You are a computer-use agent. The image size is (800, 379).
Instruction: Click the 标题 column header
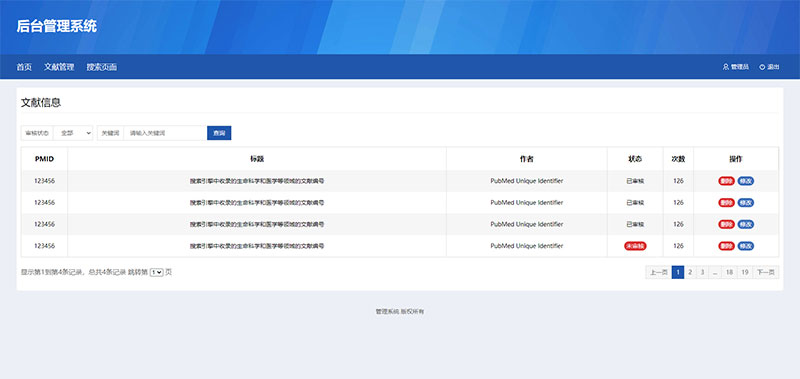pyautogui.click(x=257, y=159)
